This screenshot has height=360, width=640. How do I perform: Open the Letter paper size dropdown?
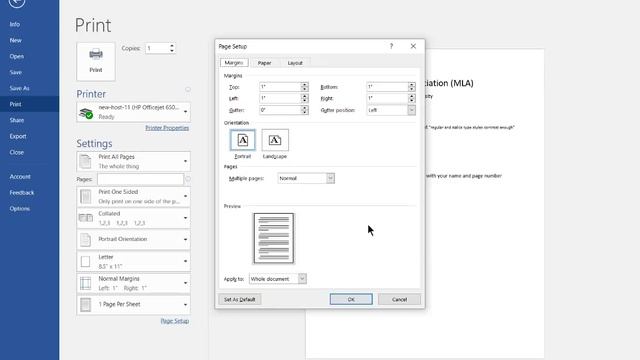(133, 261)
